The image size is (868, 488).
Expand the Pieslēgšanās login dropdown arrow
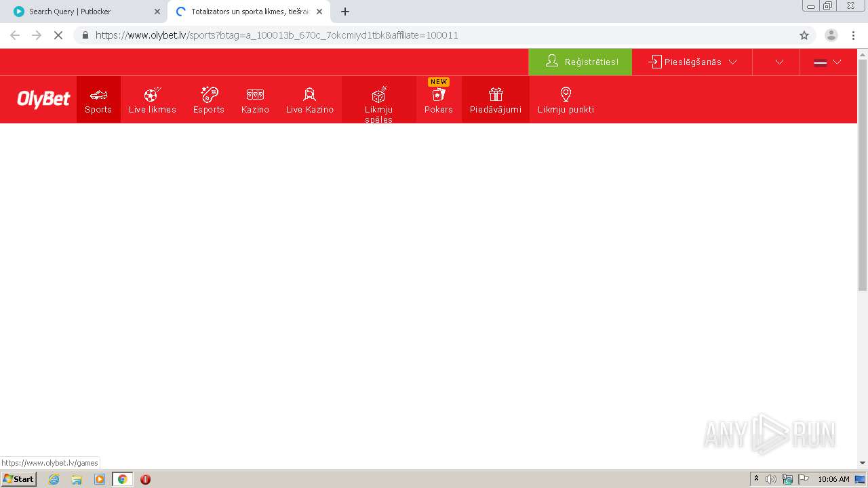(732, 62)
